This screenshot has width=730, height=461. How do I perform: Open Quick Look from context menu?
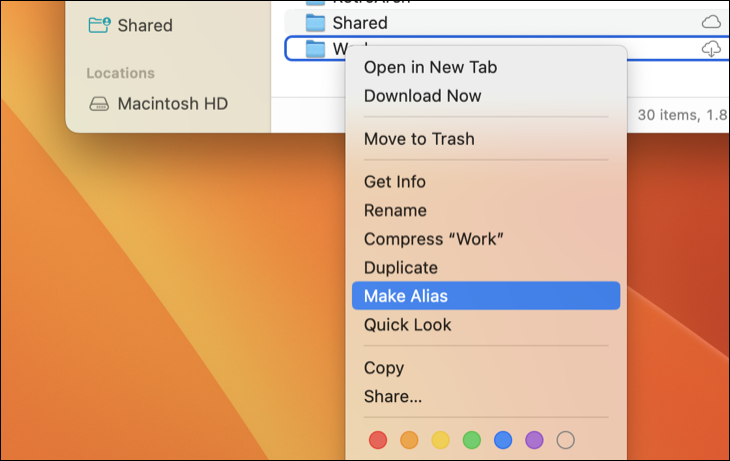click(407, 325)
